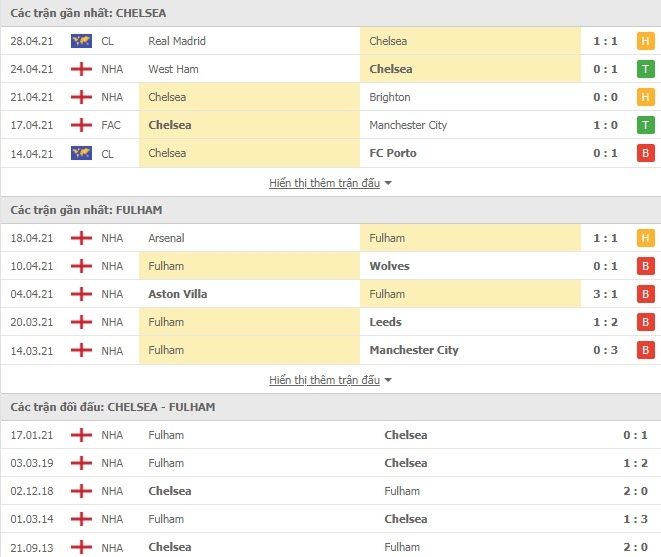Screen dimensions: 661x557
Task: Open the Aston Villa team link
Action: tap(177, 294)
